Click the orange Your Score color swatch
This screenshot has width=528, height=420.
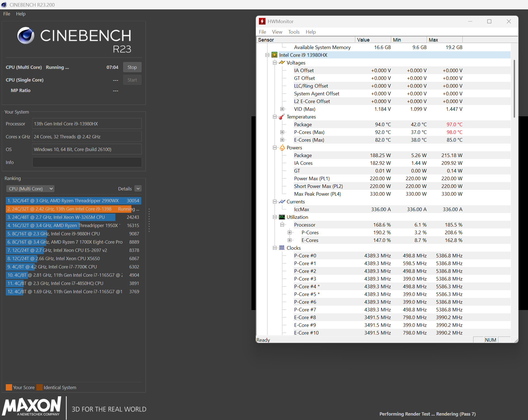[x=9, y=387]
